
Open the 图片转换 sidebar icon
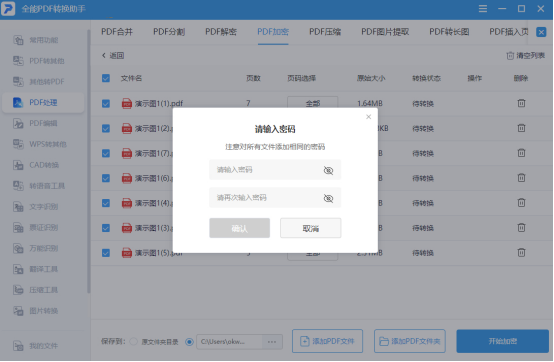point(18,311)
